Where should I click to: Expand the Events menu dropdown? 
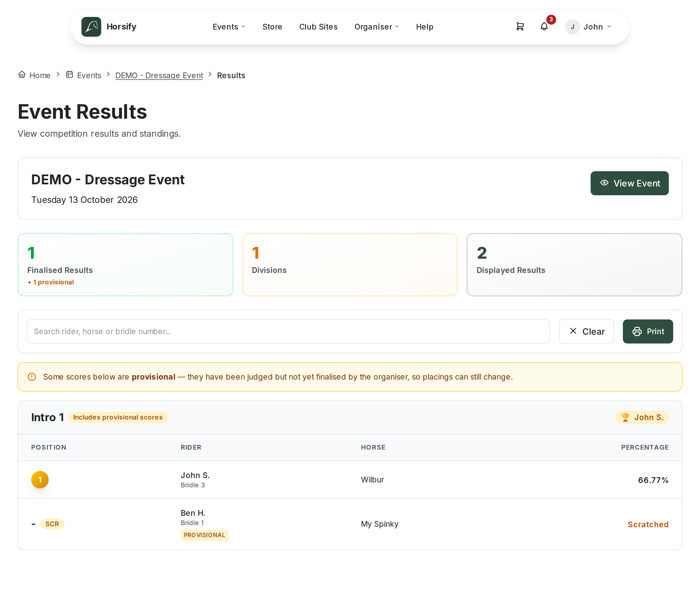click(x=229, y=27)
